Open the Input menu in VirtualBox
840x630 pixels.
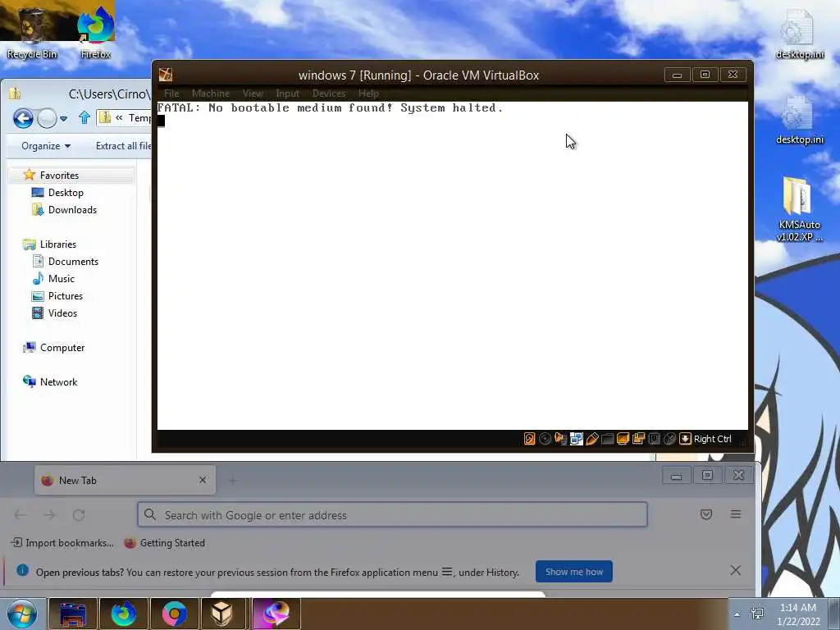(x=288, y=94)
